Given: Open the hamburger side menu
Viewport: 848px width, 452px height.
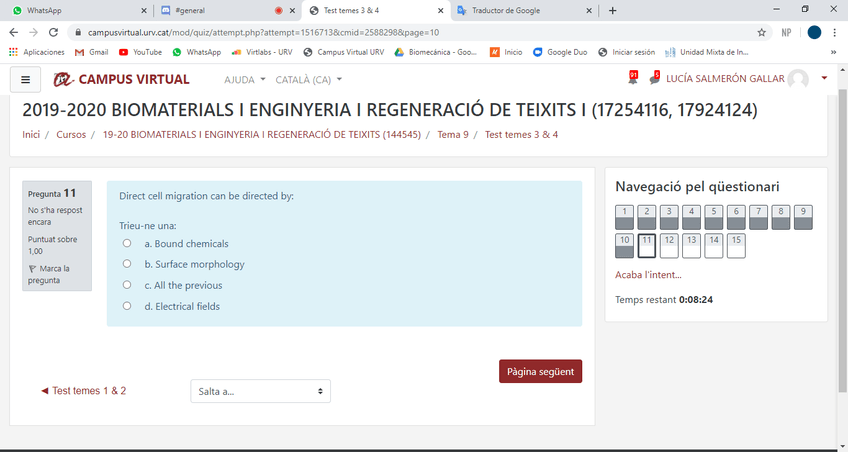Looking at the screenshot, I should [25, 80].
